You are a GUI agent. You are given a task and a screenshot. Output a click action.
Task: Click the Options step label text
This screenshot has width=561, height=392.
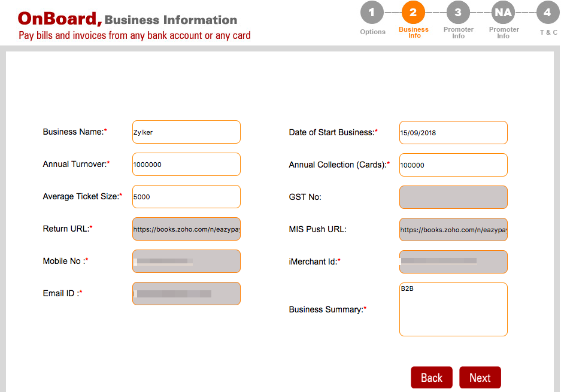pyautogui.click(x=372, y=32)
